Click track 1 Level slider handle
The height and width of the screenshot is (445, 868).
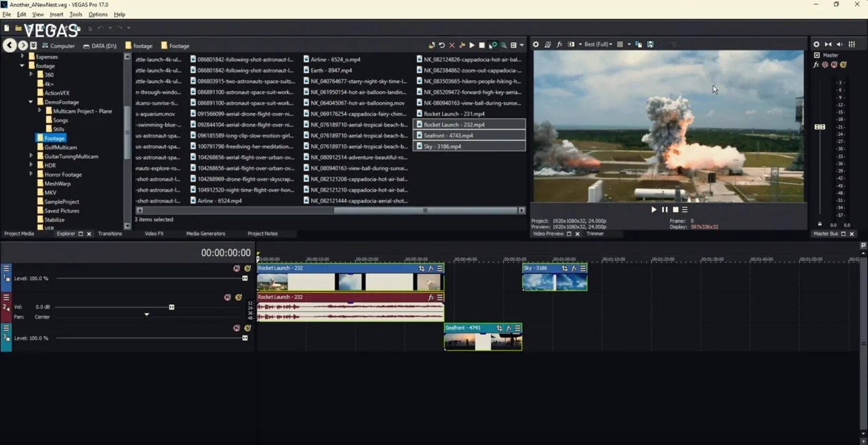pos(245,278)
